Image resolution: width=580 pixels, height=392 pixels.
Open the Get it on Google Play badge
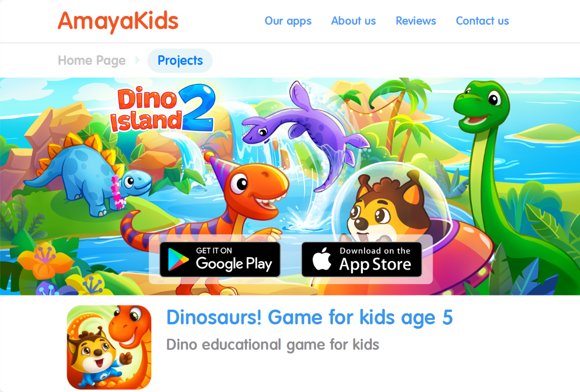220,259
